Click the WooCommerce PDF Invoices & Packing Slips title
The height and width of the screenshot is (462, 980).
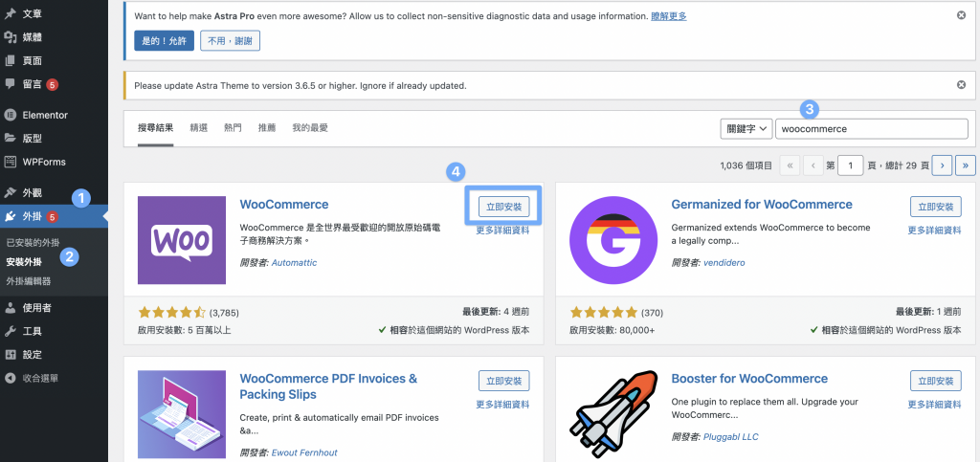(329, 386)
